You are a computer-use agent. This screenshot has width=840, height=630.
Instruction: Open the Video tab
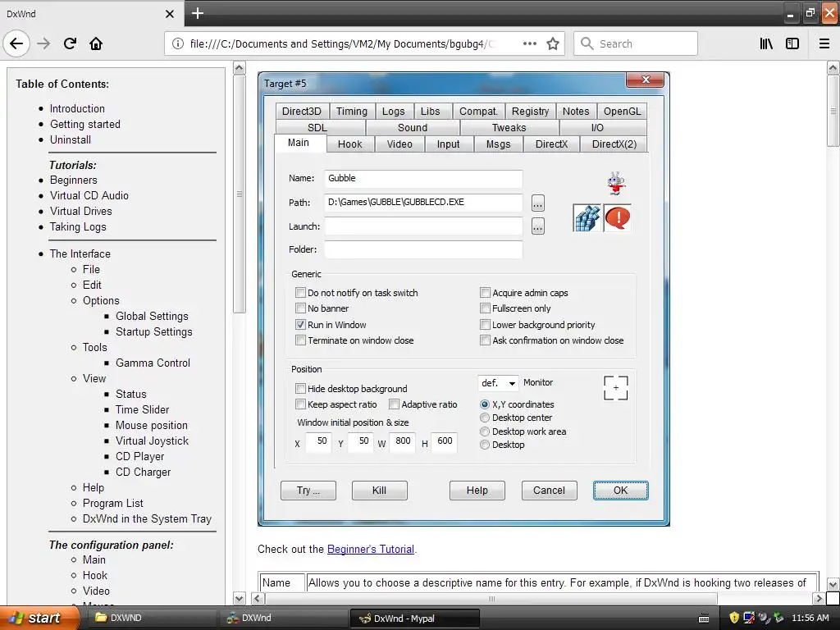[x=399, y=144]
